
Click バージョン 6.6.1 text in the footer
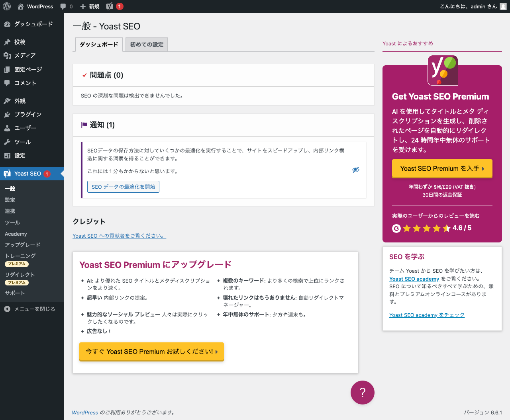pyautogui.click(x=483, y=412)
